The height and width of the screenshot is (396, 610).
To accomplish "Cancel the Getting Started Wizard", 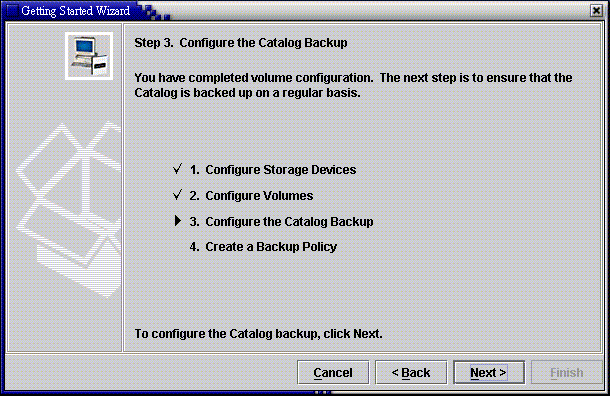I will (333, 372).
